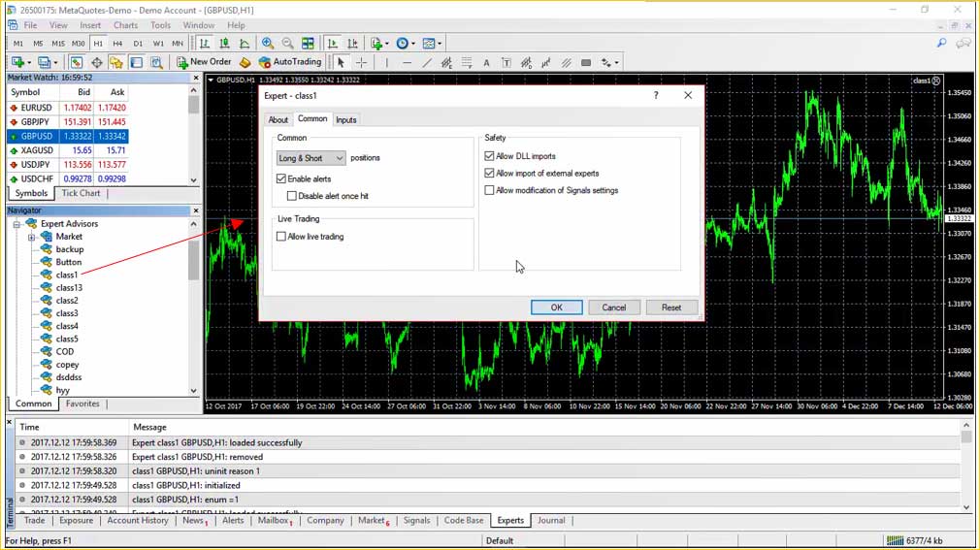Viewport: 980px width, 550px height.
Task: Open periods clock dropdown icon
Action: tap(405, 43)
